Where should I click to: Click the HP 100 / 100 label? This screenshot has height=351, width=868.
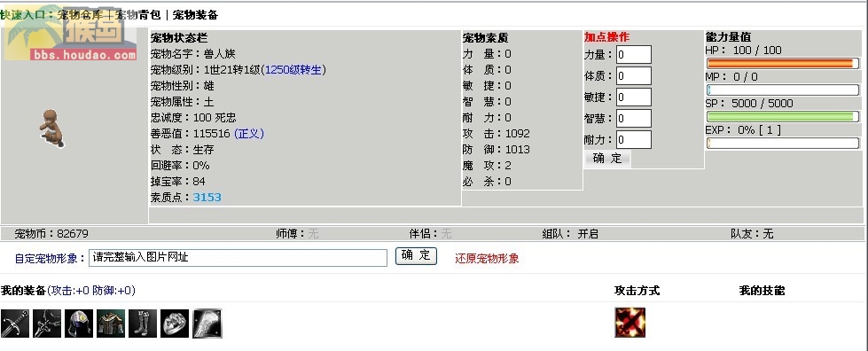click(744, 51)
